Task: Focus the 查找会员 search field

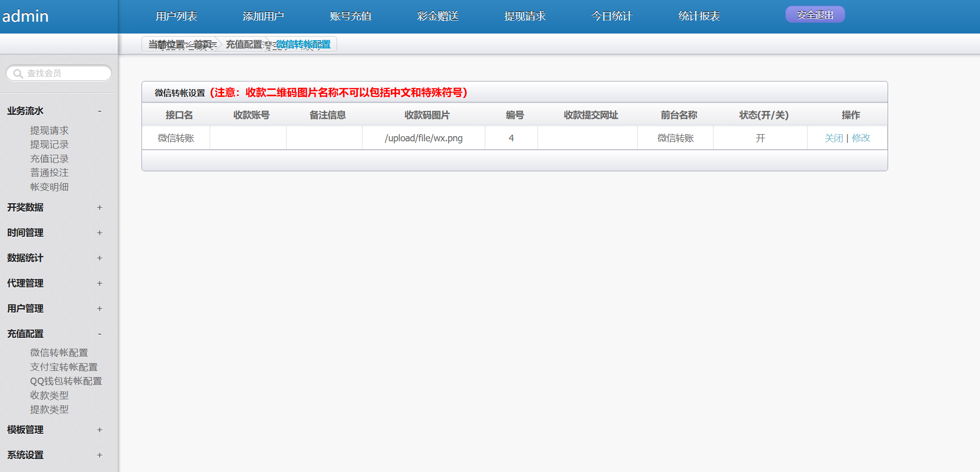Action: point(65,73)
